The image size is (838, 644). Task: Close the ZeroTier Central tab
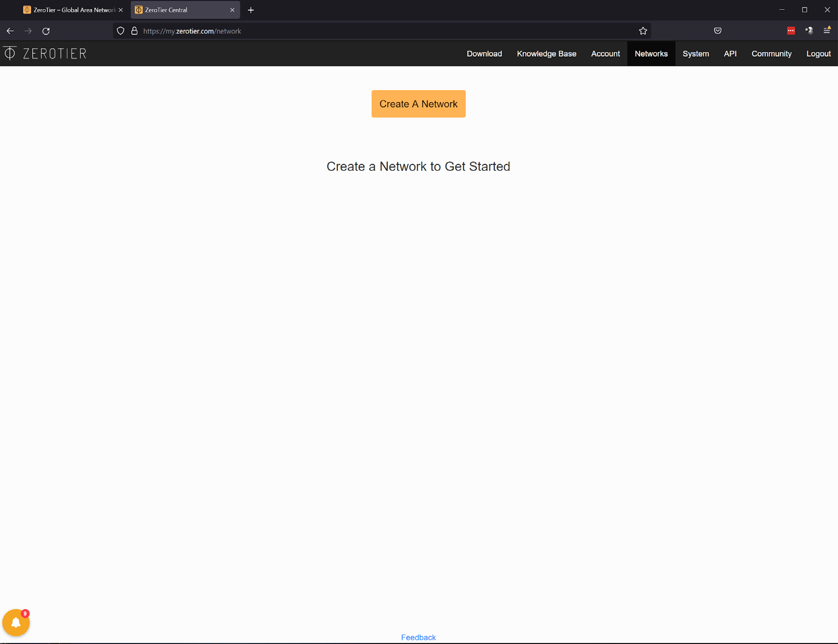pyautogui.click(x=232, y=10)
